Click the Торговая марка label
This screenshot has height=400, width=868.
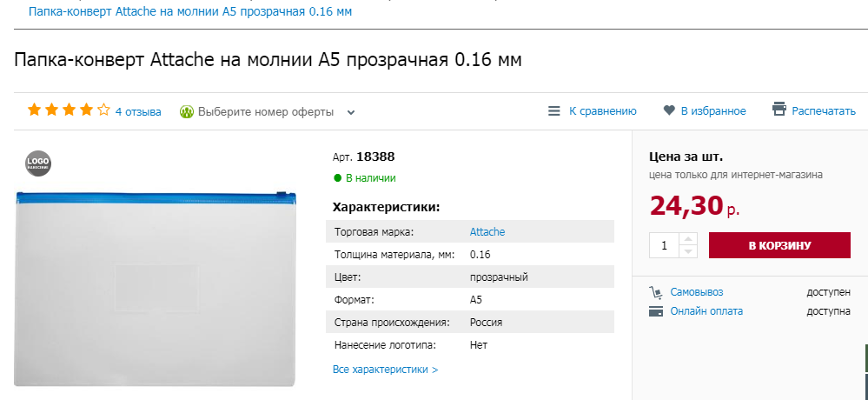pyautogui.click(x=374, y=231)
